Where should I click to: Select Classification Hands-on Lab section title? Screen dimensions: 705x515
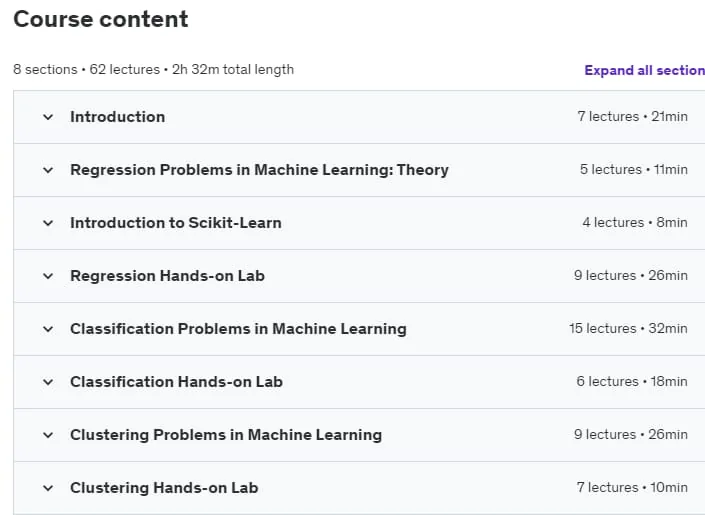(x=176, y=382)
